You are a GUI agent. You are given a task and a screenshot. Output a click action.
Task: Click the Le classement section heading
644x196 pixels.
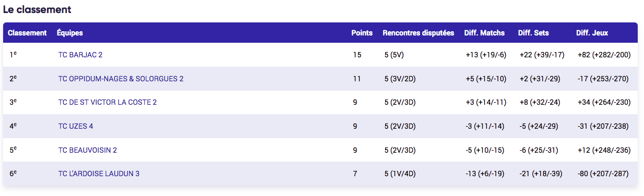click(37, 9)
